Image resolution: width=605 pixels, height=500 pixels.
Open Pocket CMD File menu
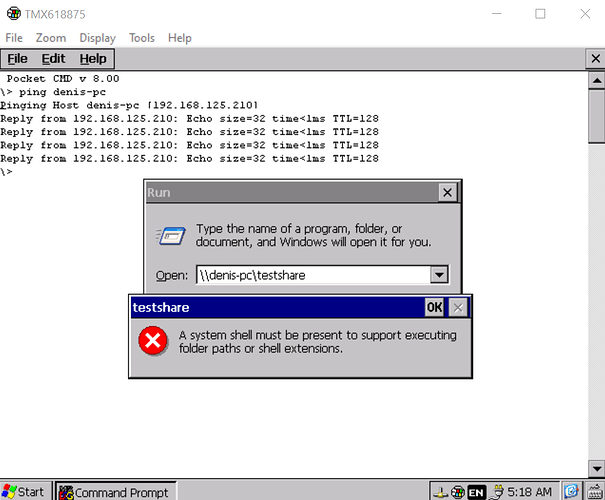tap(17, 59)
